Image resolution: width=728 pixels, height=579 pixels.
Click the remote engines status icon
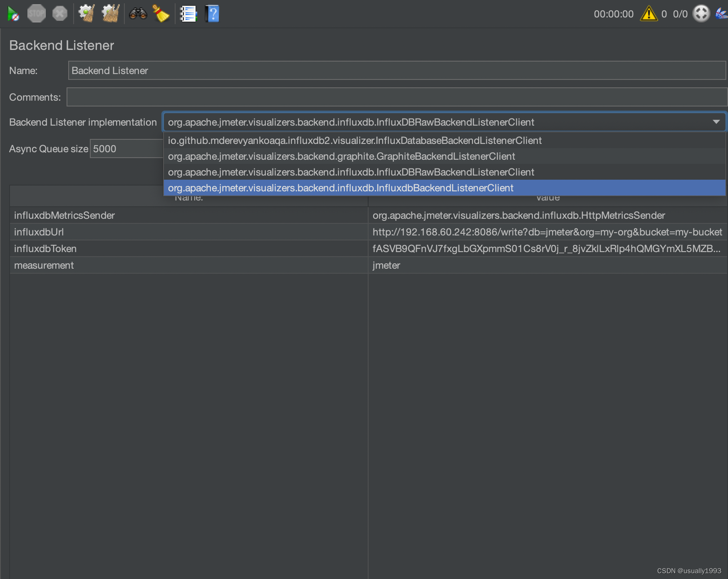pyautogui.click(x=701, y=14)
